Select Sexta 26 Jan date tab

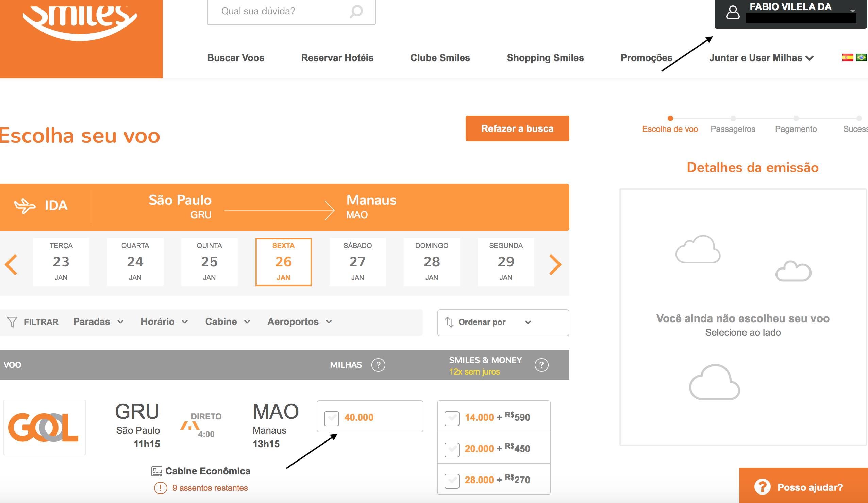tap(283, 262)
